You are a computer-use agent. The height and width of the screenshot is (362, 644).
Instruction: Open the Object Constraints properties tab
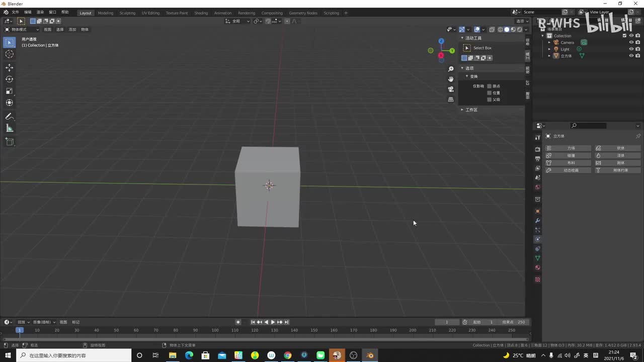[537, 249]
